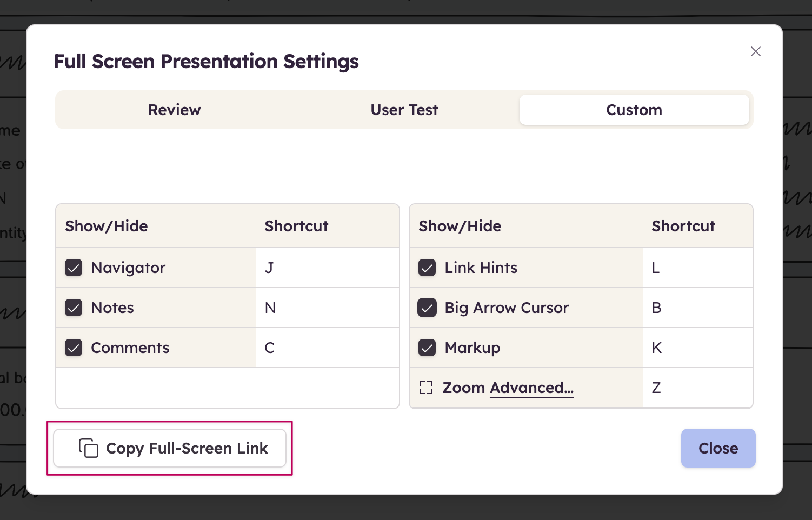Click the Full Screen Presentation Settings title

point(206,61)
